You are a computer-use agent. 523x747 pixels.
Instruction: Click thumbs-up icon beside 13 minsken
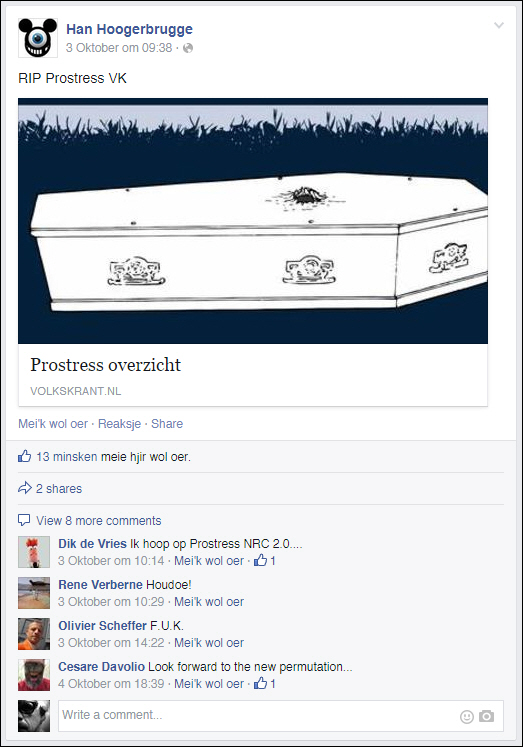(x=24, y=456)
